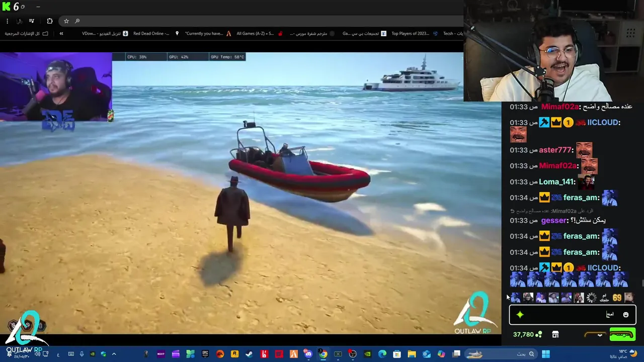Viewport: 644px width, 362px height.
Task: Open the Windows Start button
Action: (546, 354)
